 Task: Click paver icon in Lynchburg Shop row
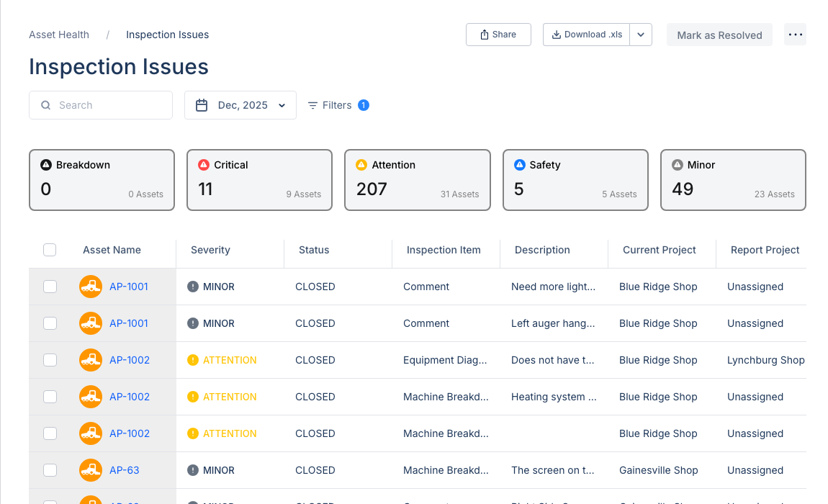91,360
